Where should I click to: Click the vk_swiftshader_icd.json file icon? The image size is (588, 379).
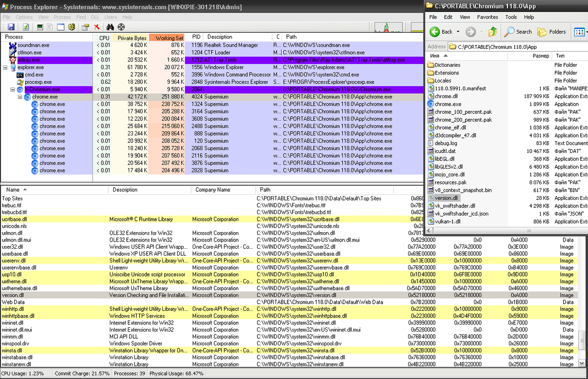431,214
